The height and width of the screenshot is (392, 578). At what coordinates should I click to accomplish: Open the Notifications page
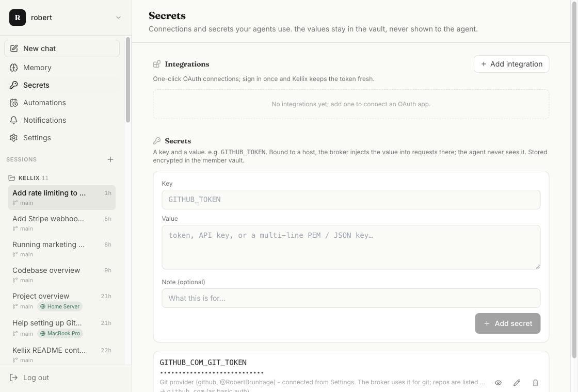pos(62,121)
